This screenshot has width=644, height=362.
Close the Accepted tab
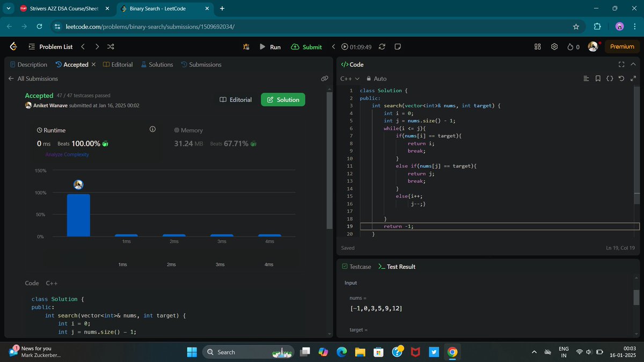(x=93, y=64)
